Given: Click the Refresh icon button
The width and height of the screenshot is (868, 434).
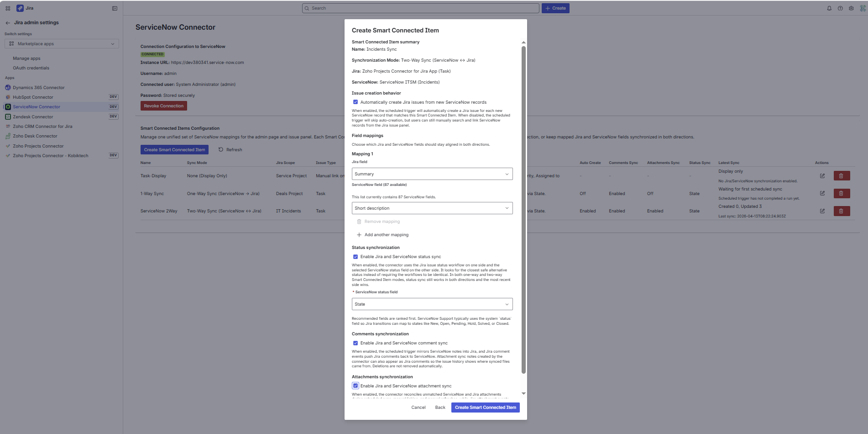Looking at the screenshot, I should pos(221,150).
